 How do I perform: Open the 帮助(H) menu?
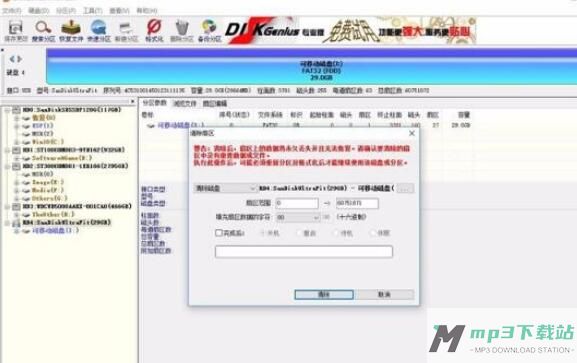coord(147,11)
